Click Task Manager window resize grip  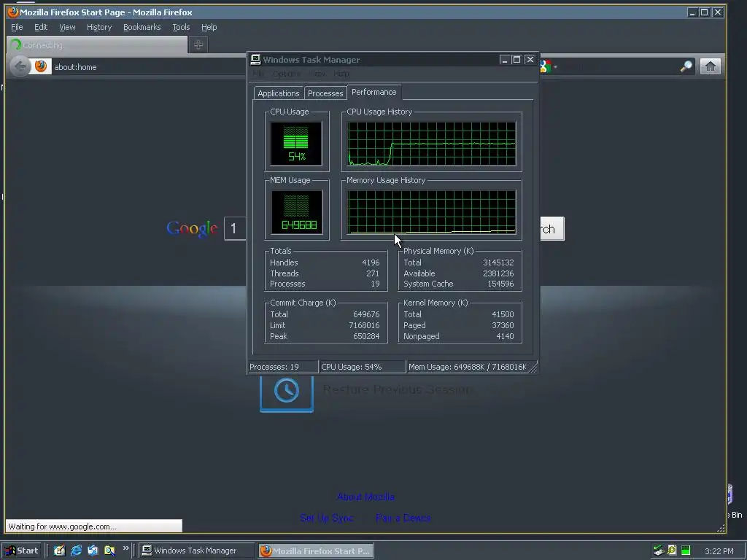(533, 368)
